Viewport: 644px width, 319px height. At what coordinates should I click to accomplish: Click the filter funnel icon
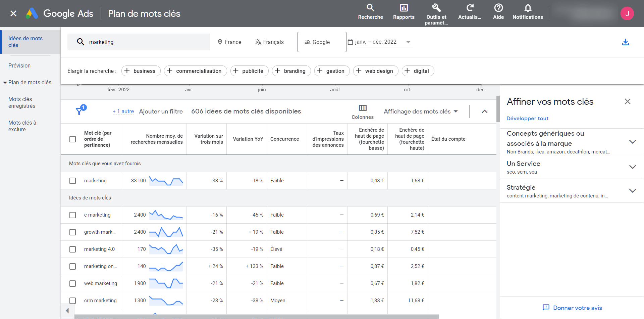click(79, 111)
